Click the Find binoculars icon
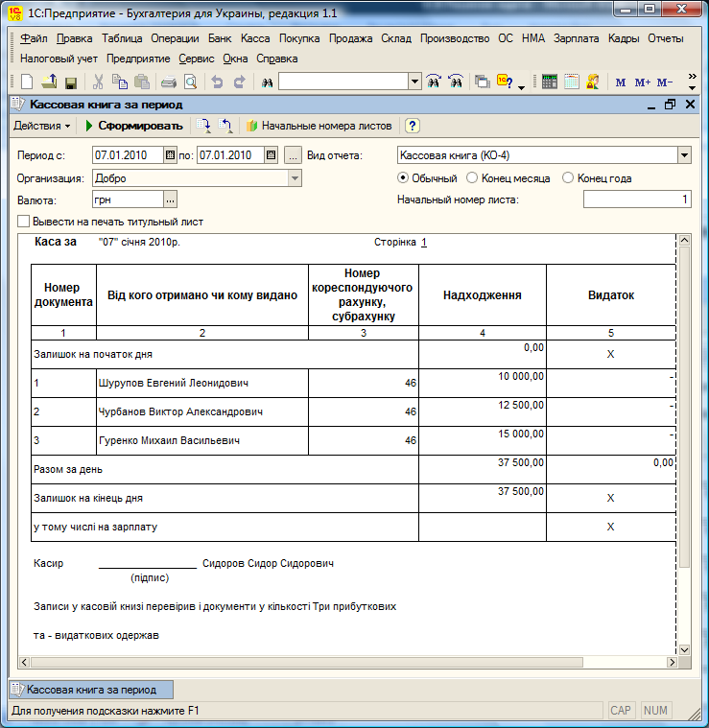This screenshot has width=709, height=728. pos(267,82)
